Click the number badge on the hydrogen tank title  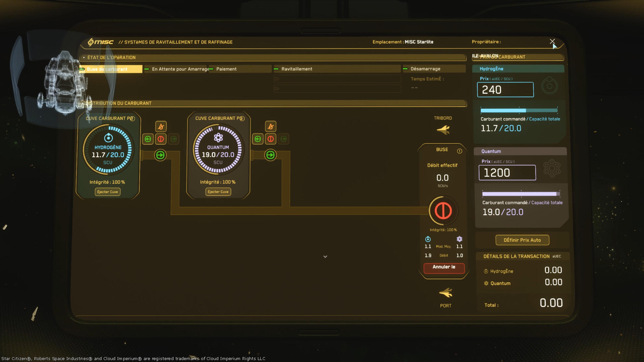132,119
